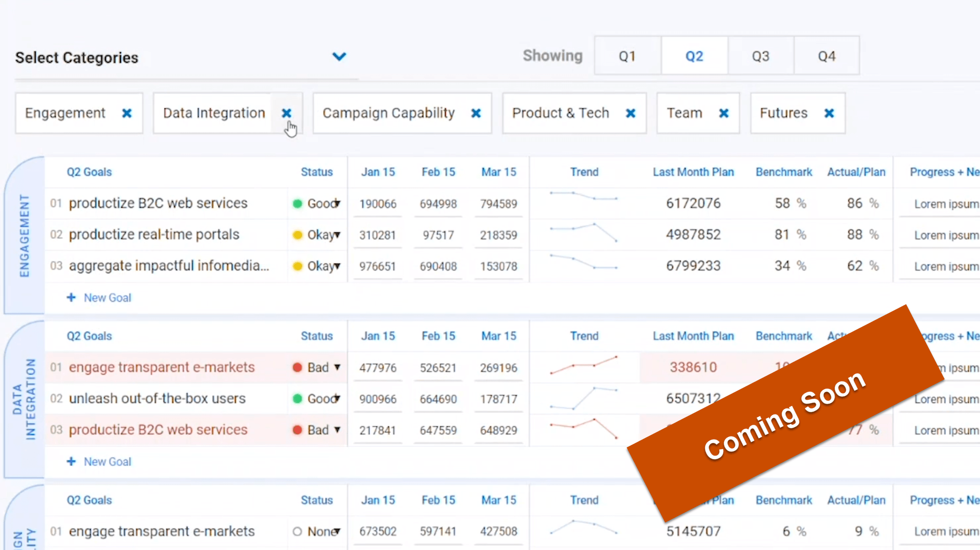Toggle the green status dot on unleash out-of-the-box users

coord(298,398)
